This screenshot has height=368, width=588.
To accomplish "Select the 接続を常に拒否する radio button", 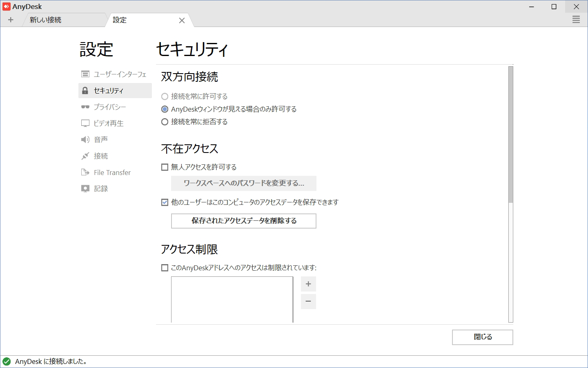I will pos(165,121).
